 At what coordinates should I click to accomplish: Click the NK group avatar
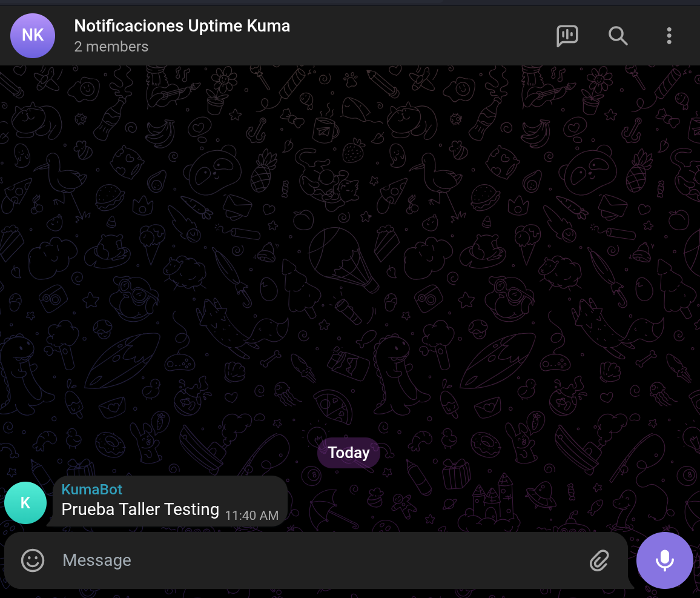(x=33, y=36)
